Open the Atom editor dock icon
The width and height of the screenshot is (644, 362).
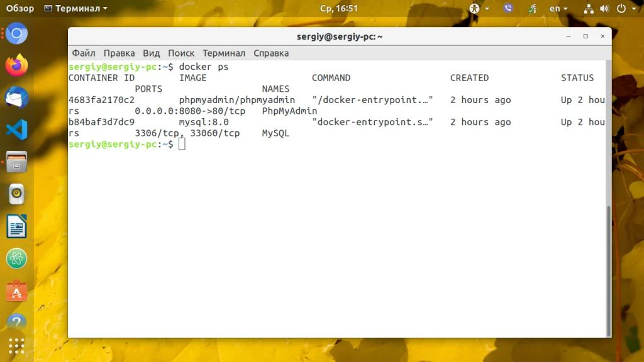[16, 258]
